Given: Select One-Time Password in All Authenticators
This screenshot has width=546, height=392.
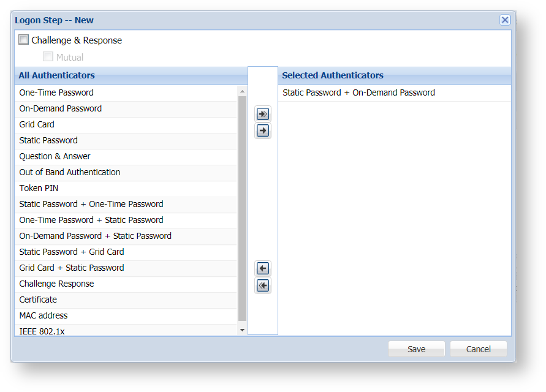Looking at the screenshot, I should 56,92.
